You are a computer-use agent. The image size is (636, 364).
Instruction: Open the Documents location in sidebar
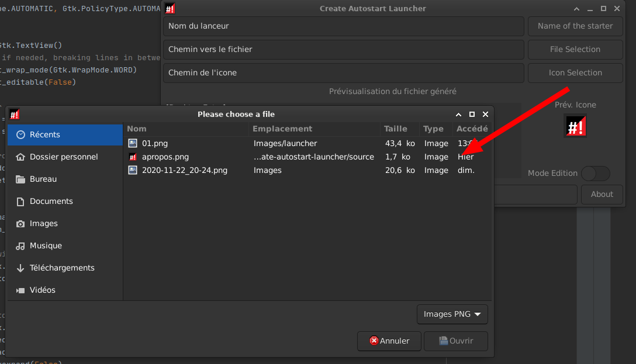click(51, 201)
